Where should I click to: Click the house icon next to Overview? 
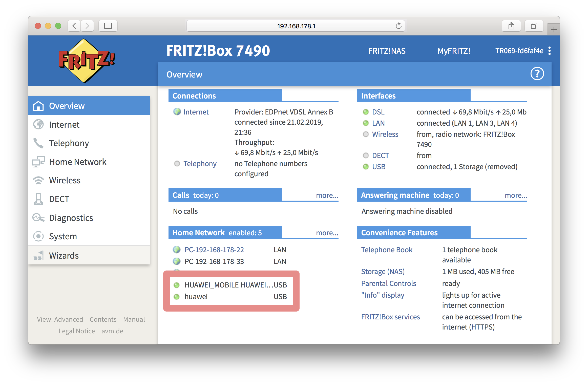point(38,106)
